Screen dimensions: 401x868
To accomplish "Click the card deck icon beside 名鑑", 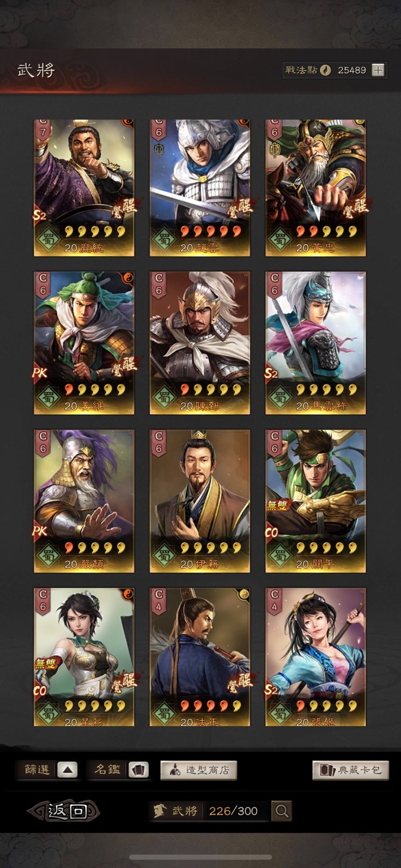I will coord(139,770).
